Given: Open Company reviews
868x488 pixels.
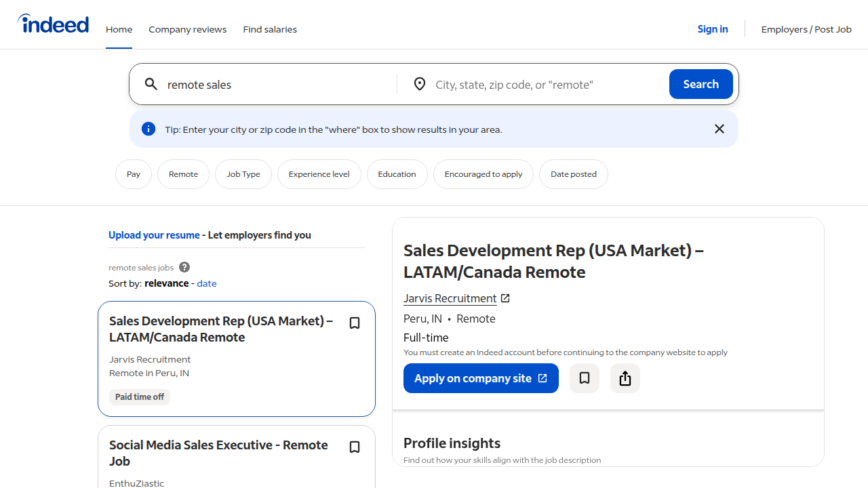Looking at the screenshot, I should point(188,29).
